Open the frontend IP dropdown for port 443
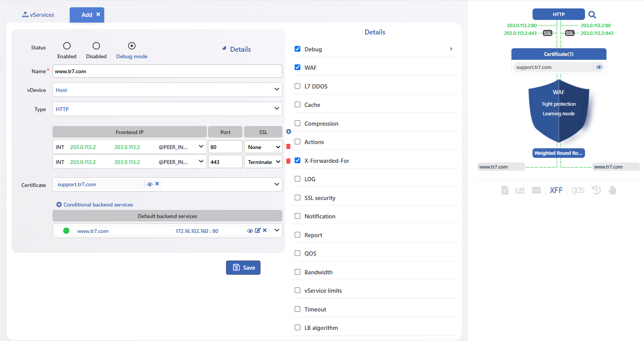This screenshot has height=341, width=644. (x=129, y=162)
